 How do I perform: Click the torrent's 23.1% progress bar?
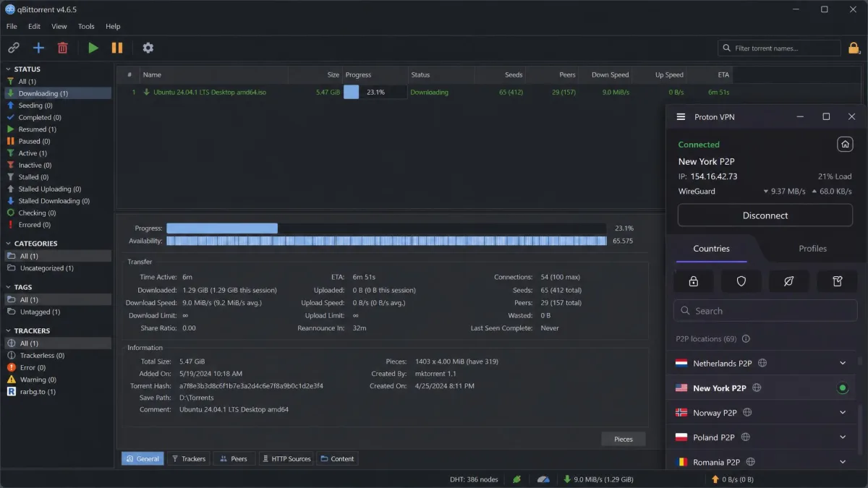tap(375, 93)
